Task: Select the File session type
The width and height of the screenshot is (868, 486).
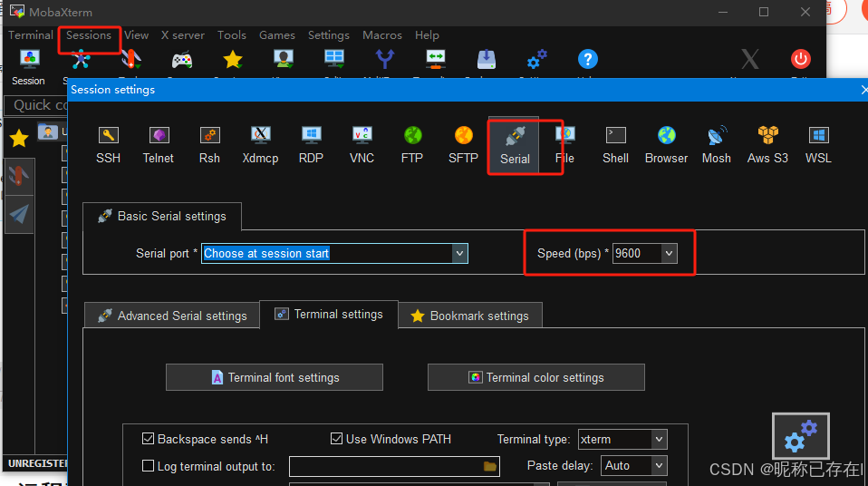Action: pos(564,145)
